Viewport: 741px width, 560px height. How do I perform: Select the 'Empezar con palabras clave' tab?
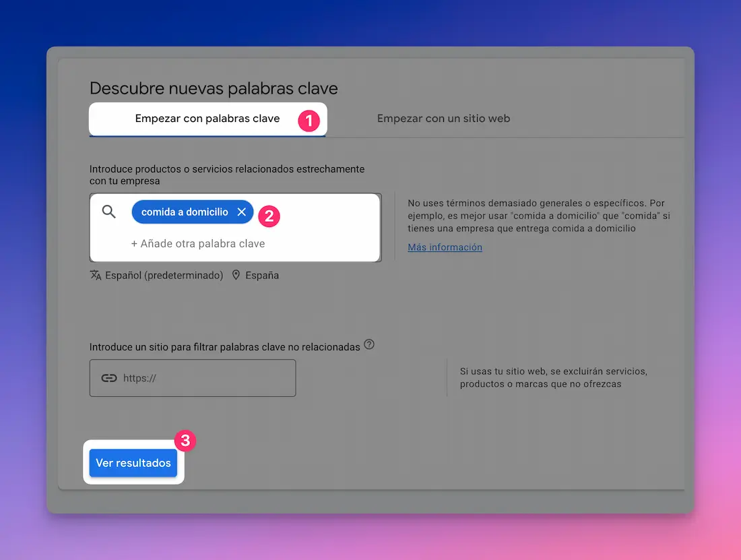click(207, 119)
